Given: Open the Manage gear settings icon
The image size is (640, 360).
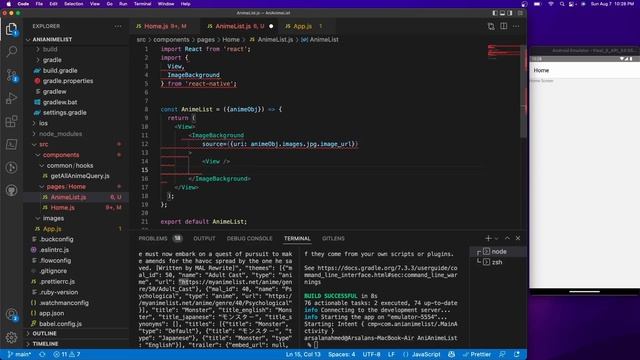Looking at the screenshot, I should 11,337.
